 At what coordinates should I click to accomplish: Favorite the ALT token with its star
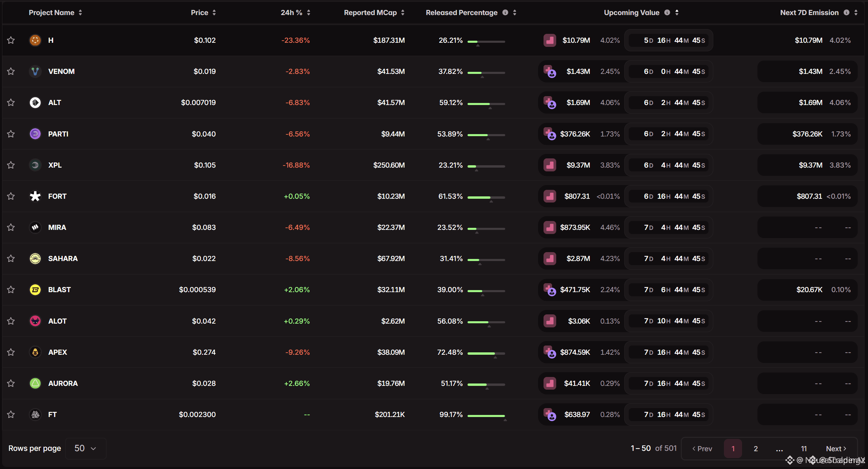point(11,103)
